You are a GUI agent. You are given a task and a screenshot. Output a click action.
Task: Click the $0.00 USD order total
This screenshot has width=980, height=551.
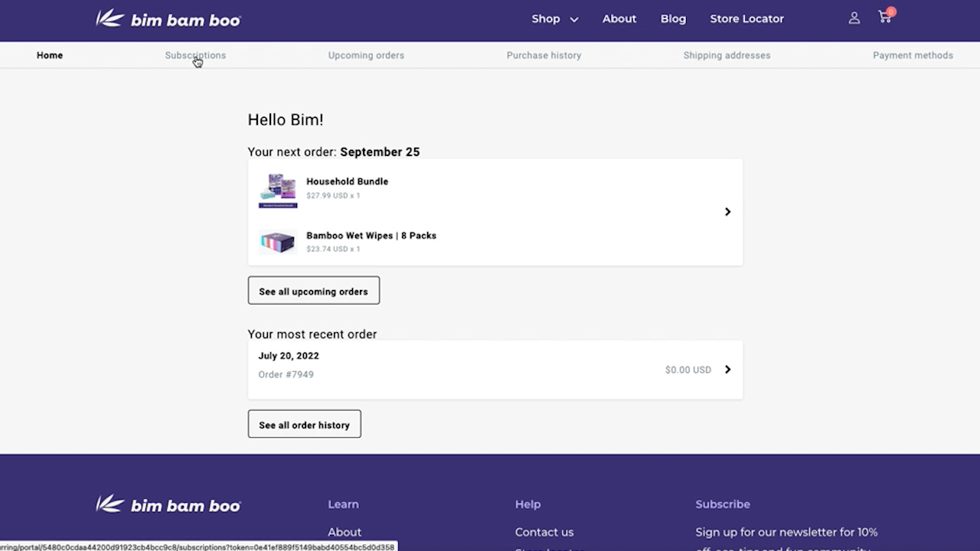(x=688, y=370)
